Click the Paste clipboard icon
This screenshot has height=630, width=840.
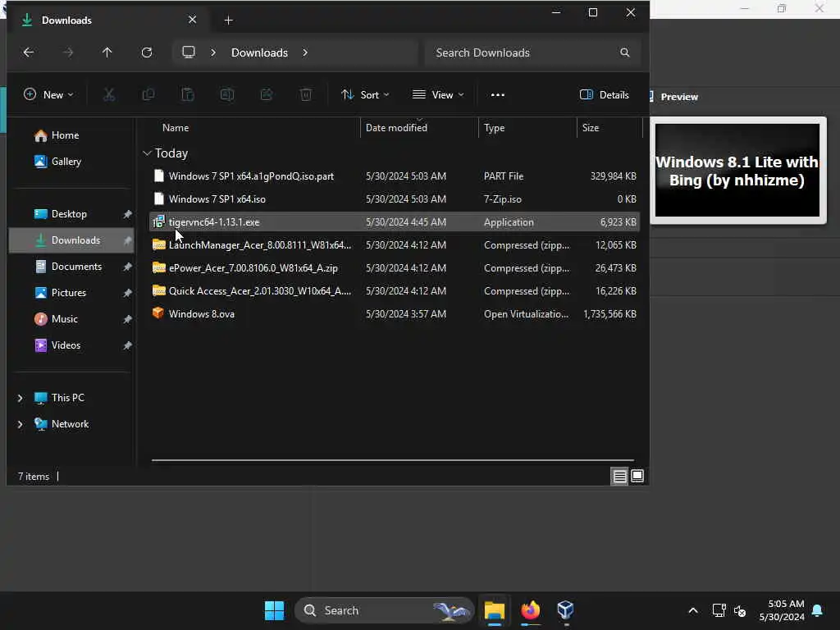[188, 95]
